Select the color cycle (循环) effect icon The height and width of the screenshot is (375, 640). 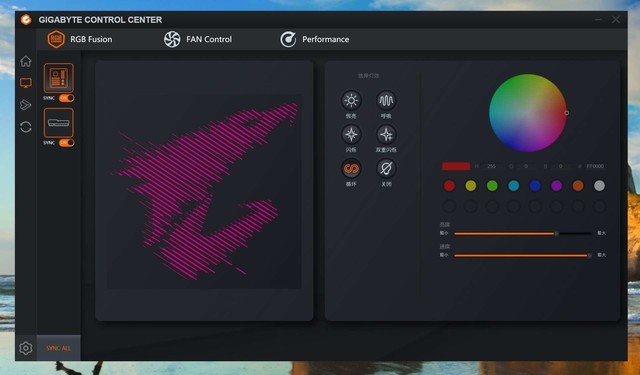[351, 168]
